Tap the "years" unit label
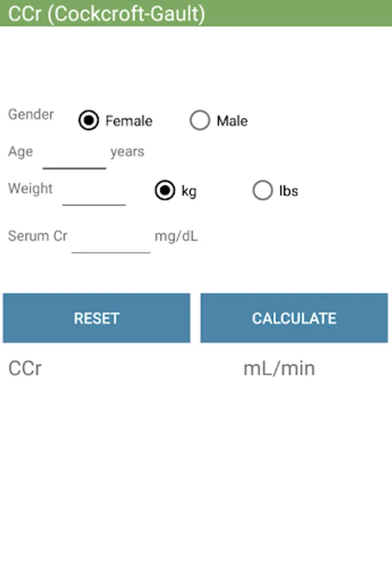 tap(128, 152)
